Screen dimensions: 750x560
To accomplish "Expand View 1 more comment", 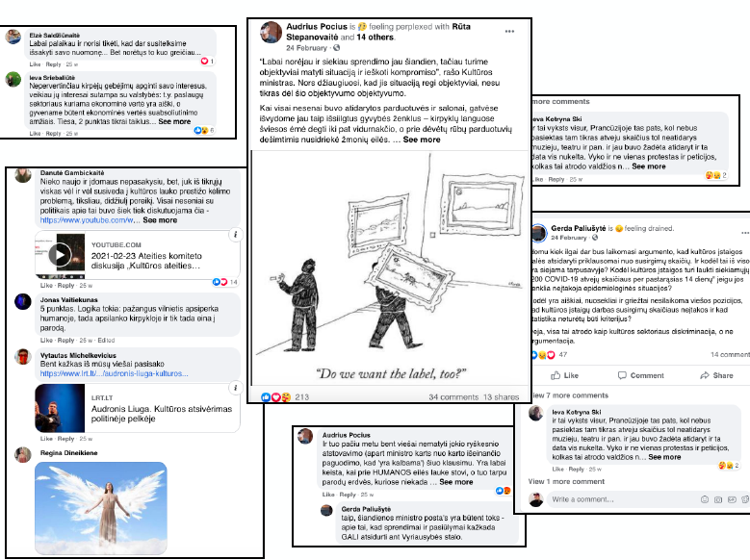I will 566,481.
